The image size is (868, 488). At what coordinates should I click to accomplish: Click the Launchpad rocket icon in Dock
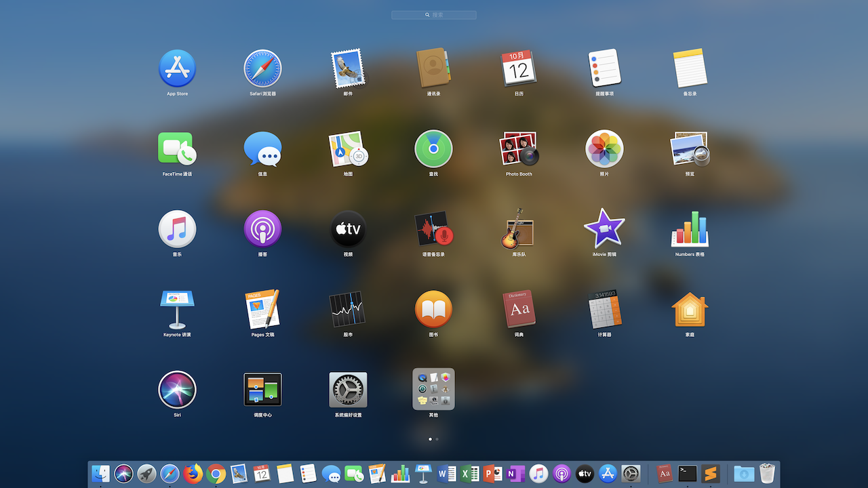[146, 473]
